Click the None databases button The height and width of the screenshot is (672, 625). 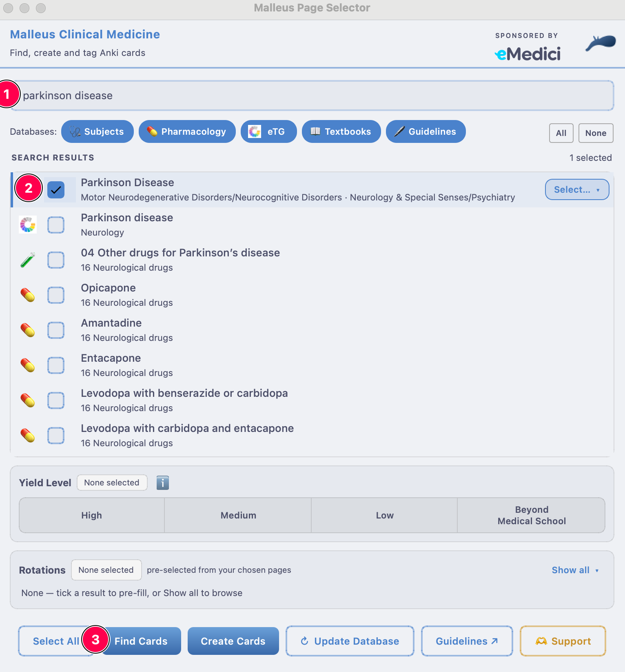point(596,133)
